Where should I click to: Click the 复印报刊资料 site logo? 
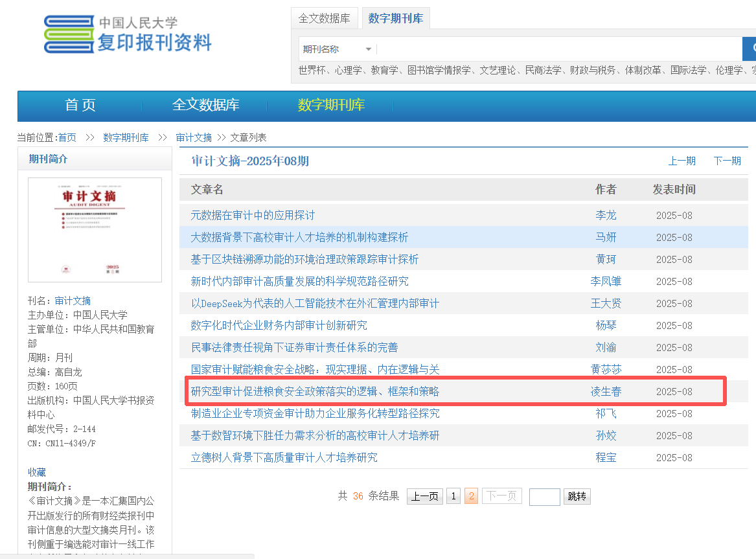coord(128,34)
